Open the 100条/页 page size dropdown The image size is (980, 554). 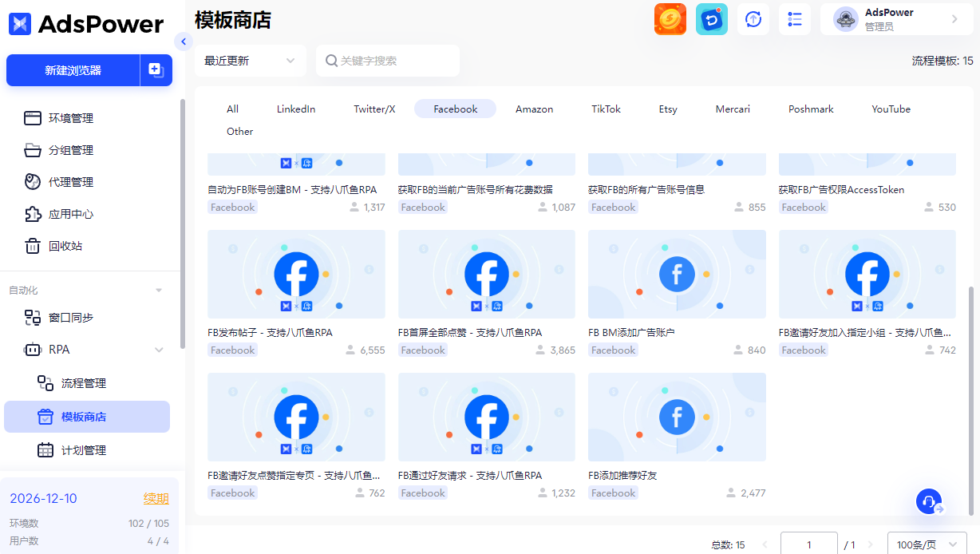click(927, 543)
